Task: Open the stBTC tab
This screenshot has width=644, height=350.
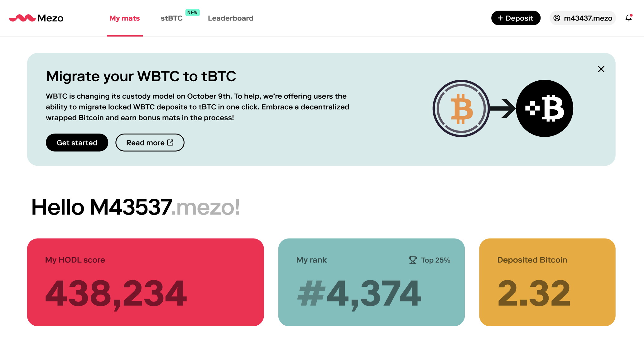Action: click(x=171, y=18)
